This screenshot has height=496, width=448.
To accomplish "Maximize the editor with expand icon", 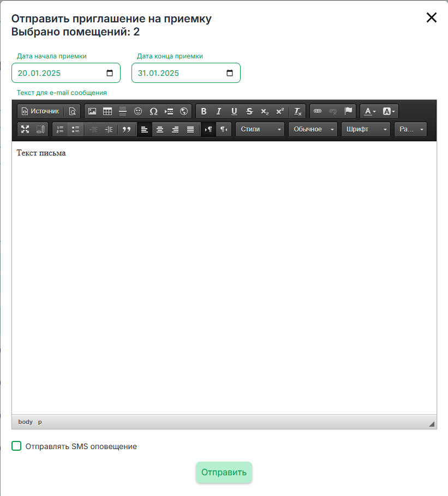I will coord(25,129).
